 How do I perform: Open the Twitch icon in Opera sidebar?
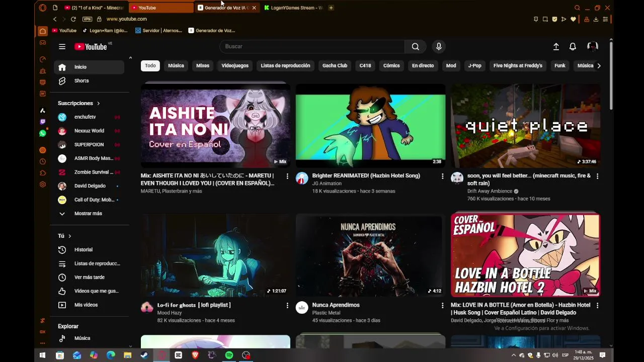pyautogui.click(x=43, y=122)
